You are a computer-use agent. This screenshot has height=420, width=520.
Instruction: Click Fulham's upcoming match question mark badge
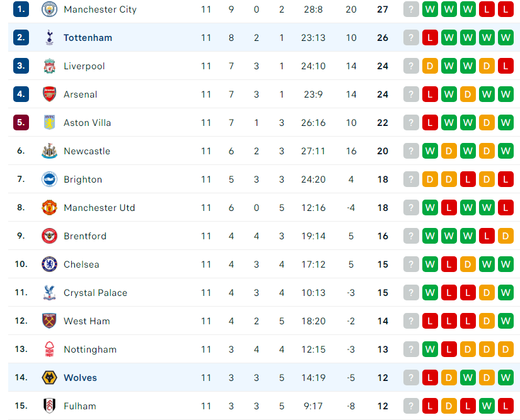tap(411, 406)
